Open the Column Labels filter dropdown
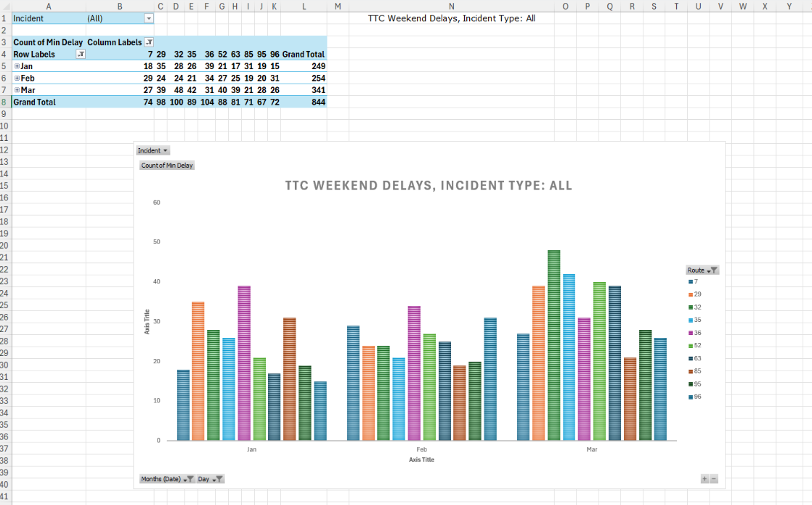 [149, 43]
